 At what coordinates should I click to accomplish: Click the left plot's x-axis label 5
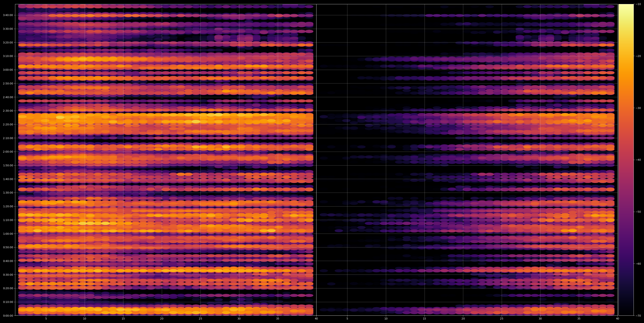pyautogui.click(x=46, y=319)
